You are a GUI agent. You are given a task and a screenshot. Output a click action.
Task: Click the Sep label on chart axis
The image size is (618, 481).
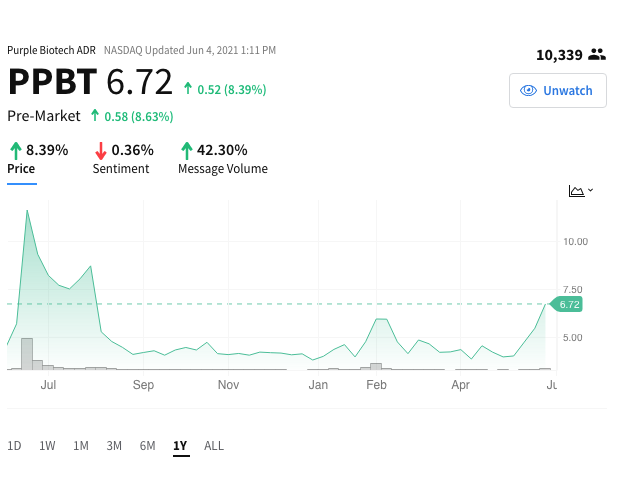(x=143, y=384)
